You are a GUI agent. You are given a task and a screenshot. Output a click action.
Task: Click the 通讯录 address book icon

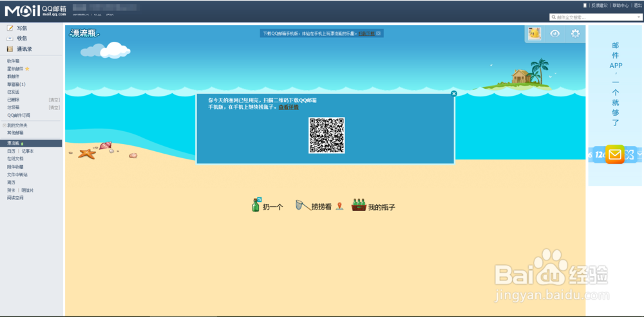(x=10, y=49)
